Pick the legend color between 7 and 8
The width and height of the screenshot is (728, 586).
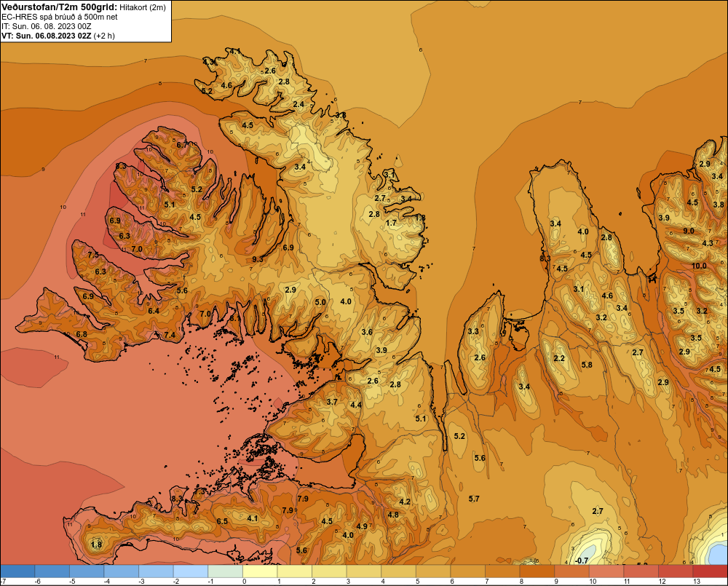click(502, 571)
